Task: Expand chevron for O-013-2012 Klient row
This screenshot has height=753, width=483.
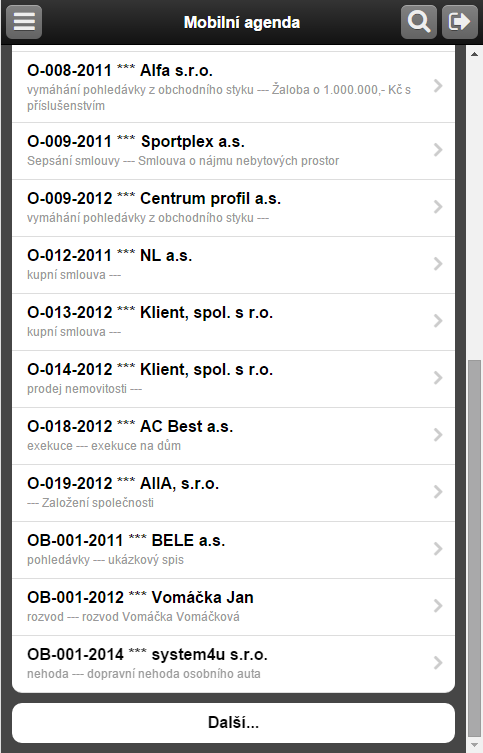Action: [438, 321]
